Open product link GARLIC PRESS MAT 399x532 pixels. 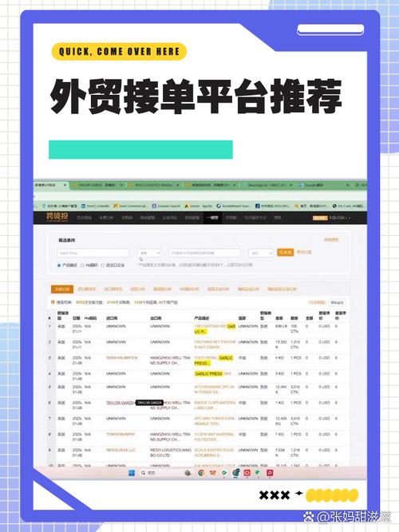click(x=213, y=373)
